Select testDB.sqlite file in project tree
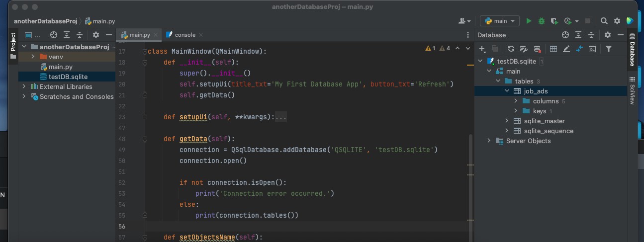 [x=69, y=77]
